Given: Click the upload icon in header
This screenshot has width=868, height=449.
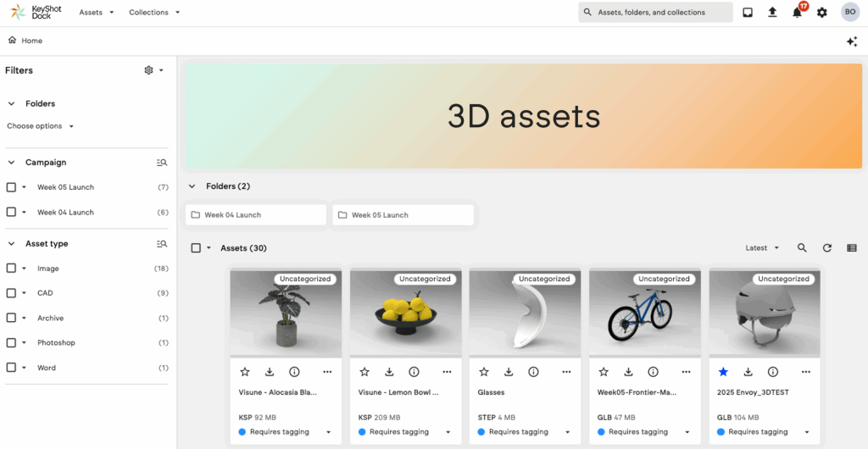Looking at the screenshot, I should 772,13.
